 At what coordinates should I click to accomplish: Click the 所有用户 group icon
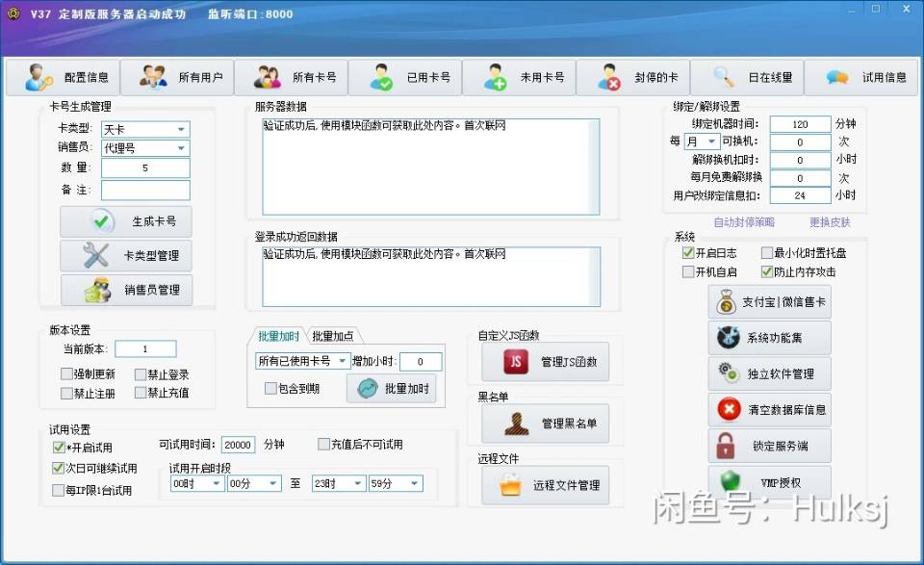153,77
